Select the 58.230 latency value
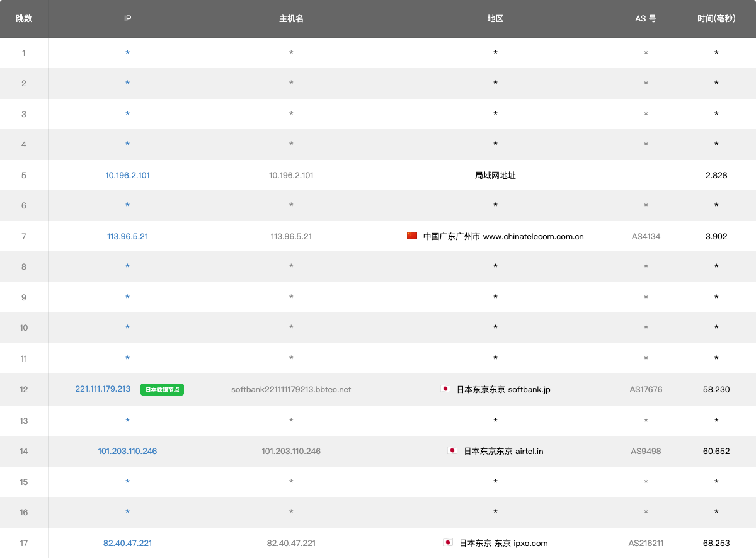The height and width of the screenshot is (558, 756). 716,390
